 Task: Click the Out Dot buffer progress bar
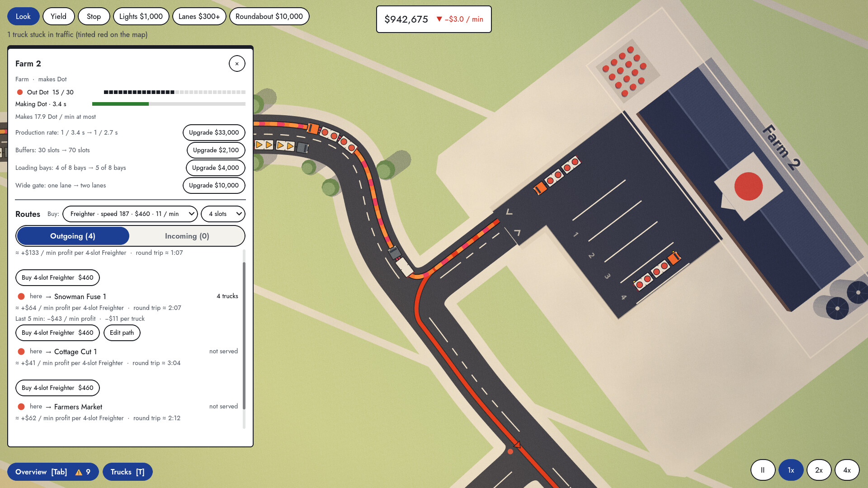tap(175, 92)
